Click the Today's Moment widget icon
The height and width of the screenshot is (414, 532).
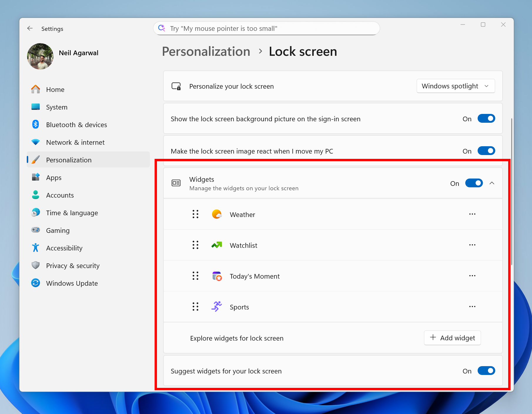pyautogui.click(x=217, y=276)
